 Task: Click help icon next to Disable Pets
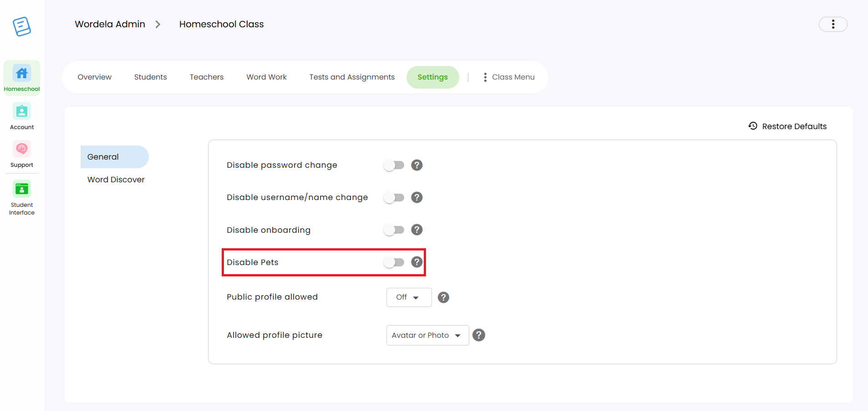point(417,262)
